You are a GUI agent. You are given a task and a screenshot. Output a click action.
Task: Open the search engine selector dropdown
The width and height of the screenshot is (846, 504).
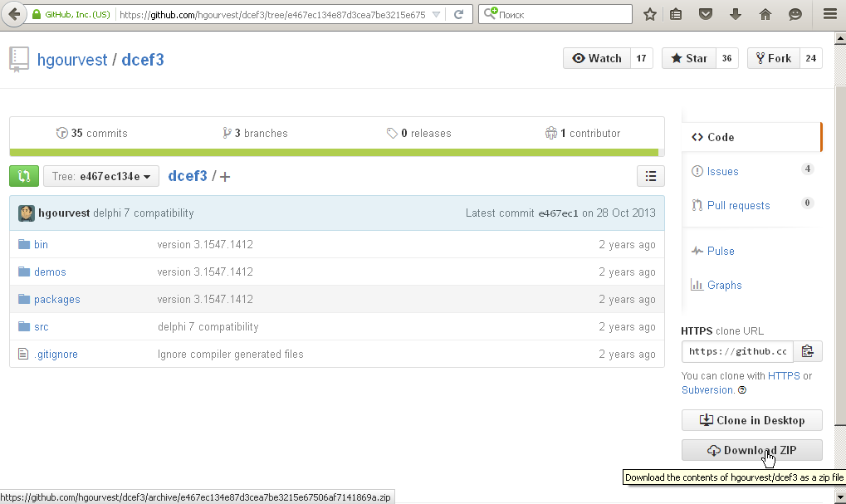[x=491, y=14]
